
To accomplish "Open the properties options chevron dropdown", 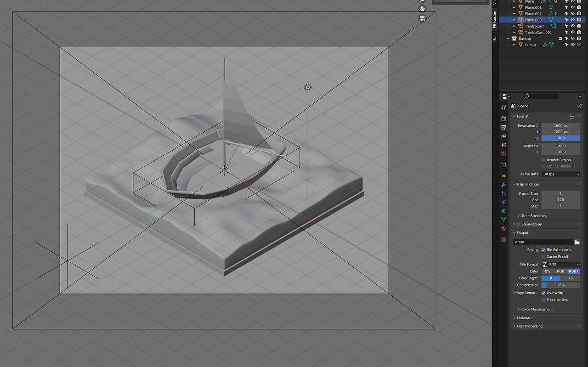I will pos(580,96).
